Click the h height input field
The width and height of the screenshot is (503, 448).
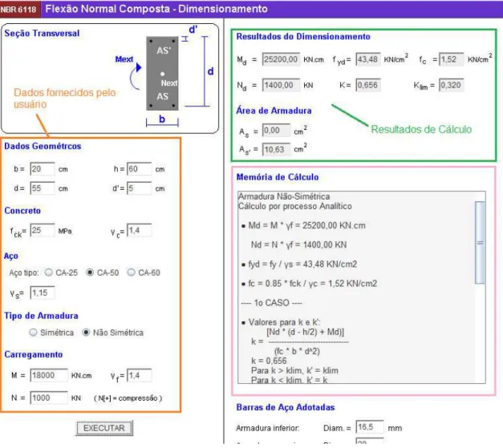pos(140,169)
